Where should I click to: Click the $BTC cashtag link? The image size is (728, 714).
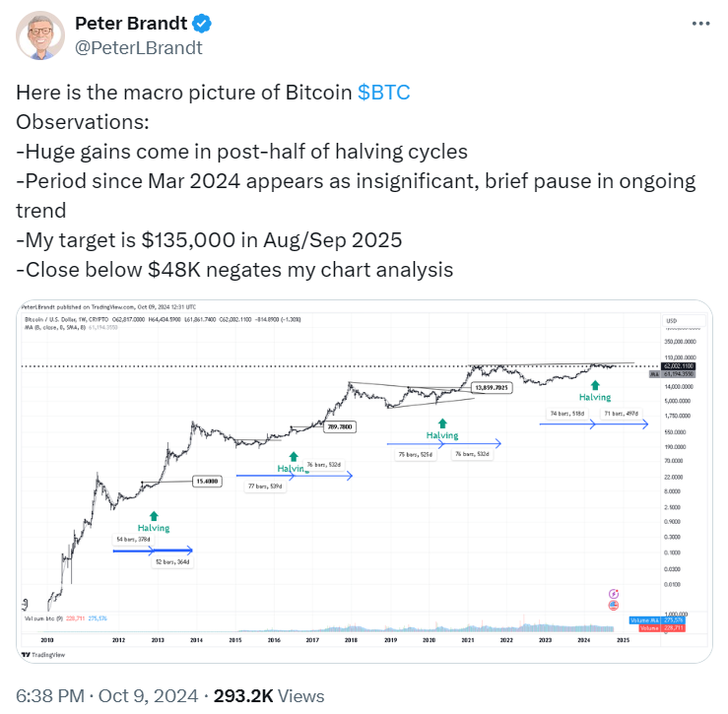[x=384, y=92]
